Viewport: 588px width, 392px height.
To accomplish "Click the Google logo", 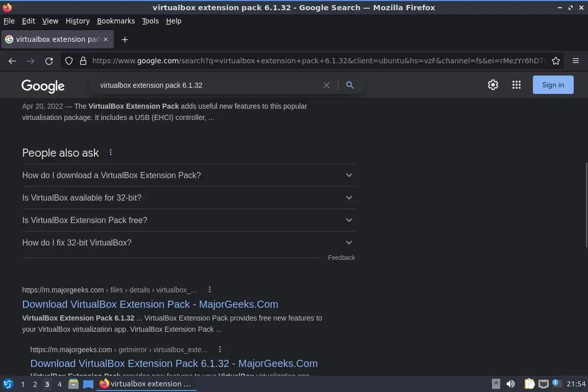I will click(x=43, y=86).
